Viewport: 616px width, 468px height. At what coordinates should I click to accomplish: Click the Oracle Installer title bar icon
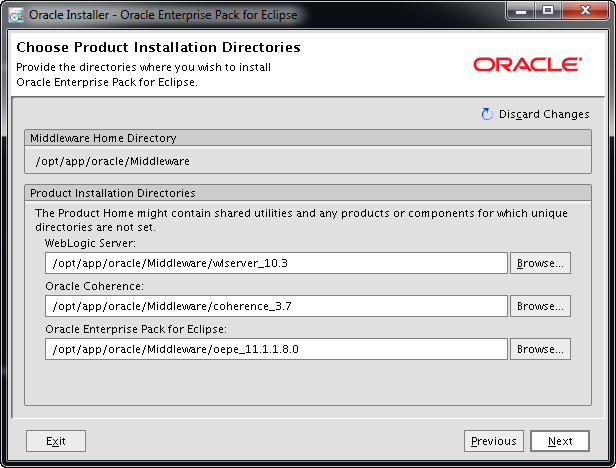tap(16, 15)
